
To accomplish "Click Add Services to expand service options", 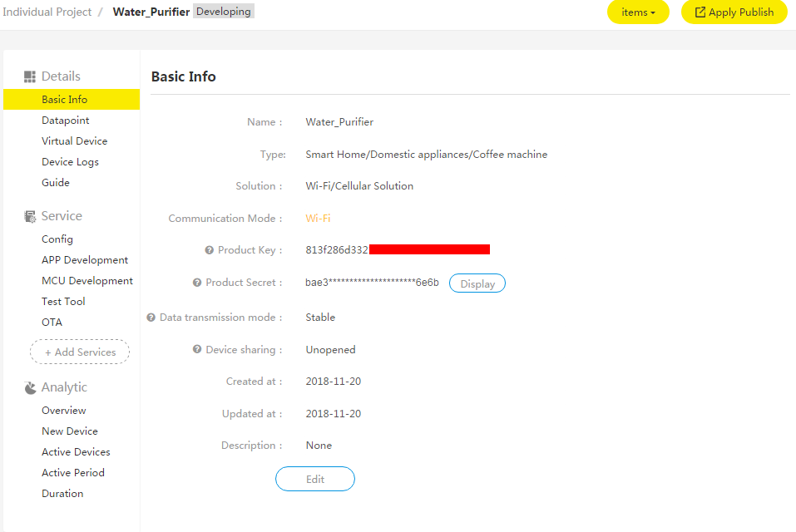I will [79, 352].
